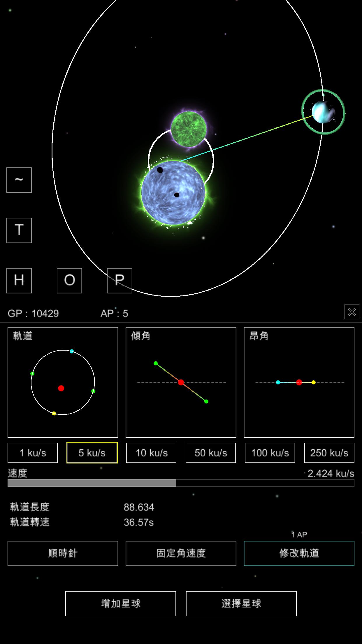Select the 10 ku/s speed preset
The height and width of the screenshot is (644, 362).
(x=151, y=453)
